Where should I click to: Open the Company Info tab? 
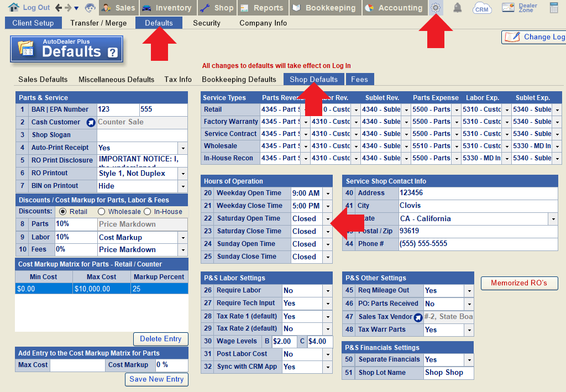(263, 23)
